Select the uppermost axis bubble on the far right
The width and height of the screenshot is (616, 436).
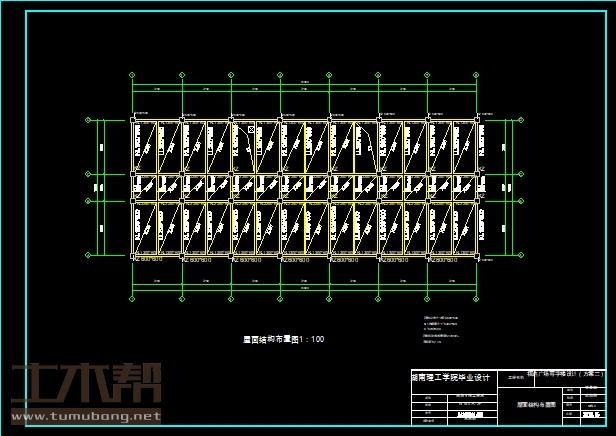pos(521,121)
